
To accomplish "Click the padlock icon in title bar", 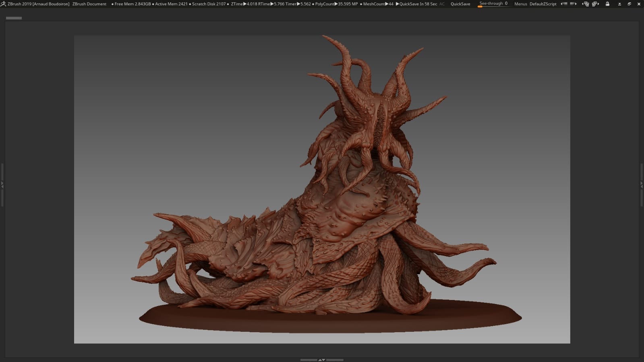I will click(x=607, y=4).
